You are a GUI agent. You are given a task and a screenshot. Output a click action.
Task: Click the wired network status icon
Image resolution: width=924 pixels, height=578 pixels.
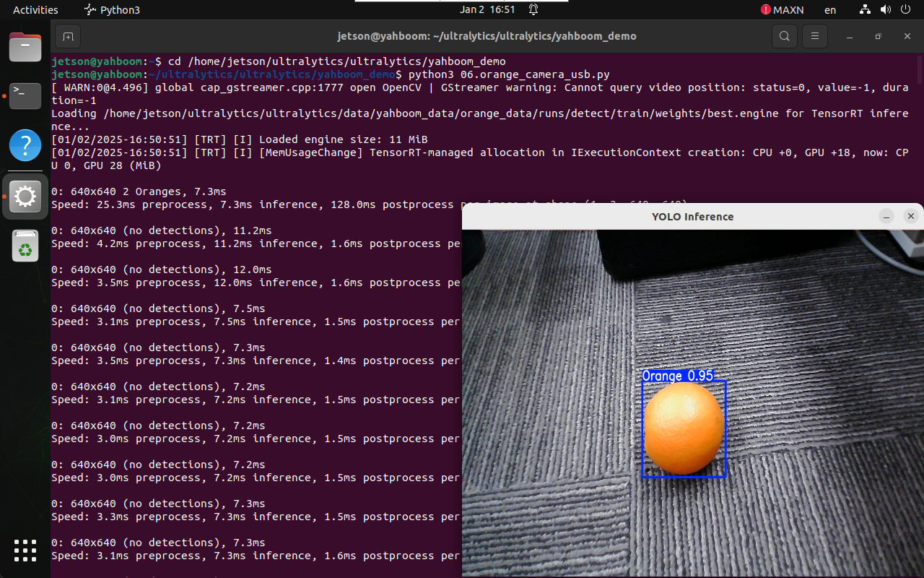tap(865, 10)
